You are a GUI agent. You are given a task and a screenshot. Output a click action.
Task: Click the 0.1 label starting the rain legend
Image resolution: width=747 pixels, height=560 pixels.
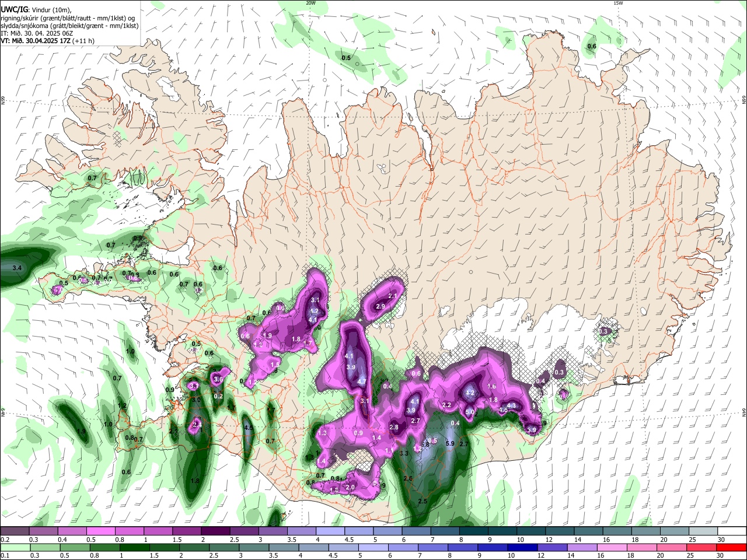tap(5, 556)
